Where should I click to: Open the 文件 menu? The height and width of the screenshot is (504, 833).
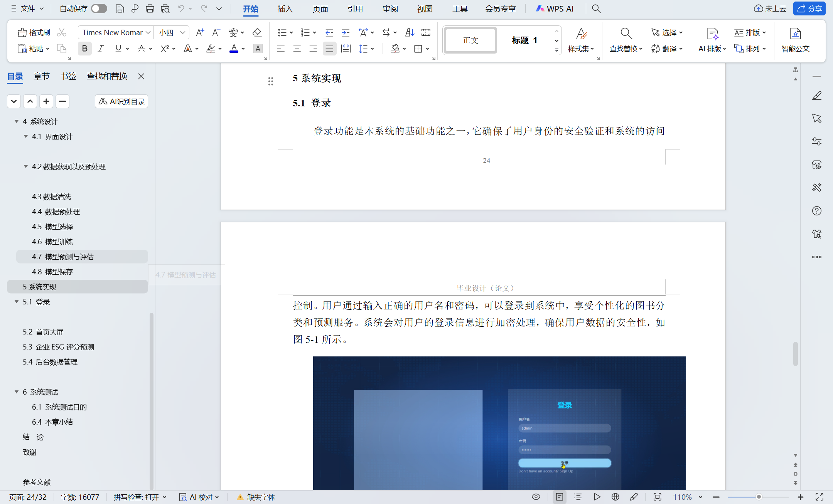point(27,8)
